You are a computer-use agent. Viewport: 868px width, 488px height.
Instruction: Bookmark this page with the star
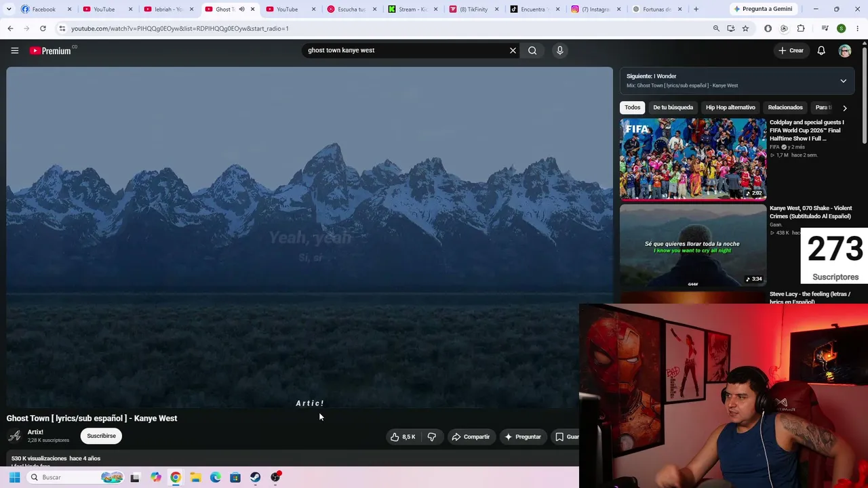745,28
